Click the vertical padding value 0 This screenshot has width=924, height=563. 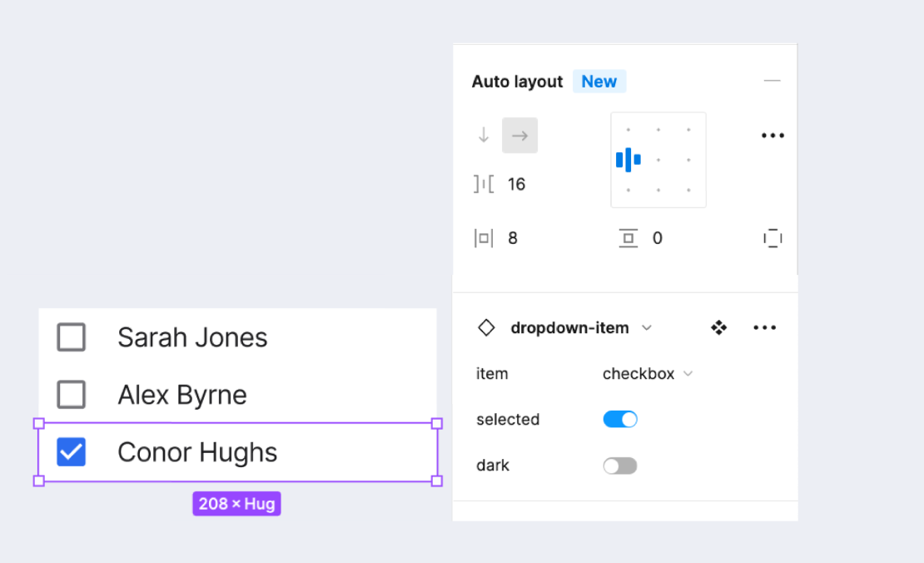click(x=658, y=238)
